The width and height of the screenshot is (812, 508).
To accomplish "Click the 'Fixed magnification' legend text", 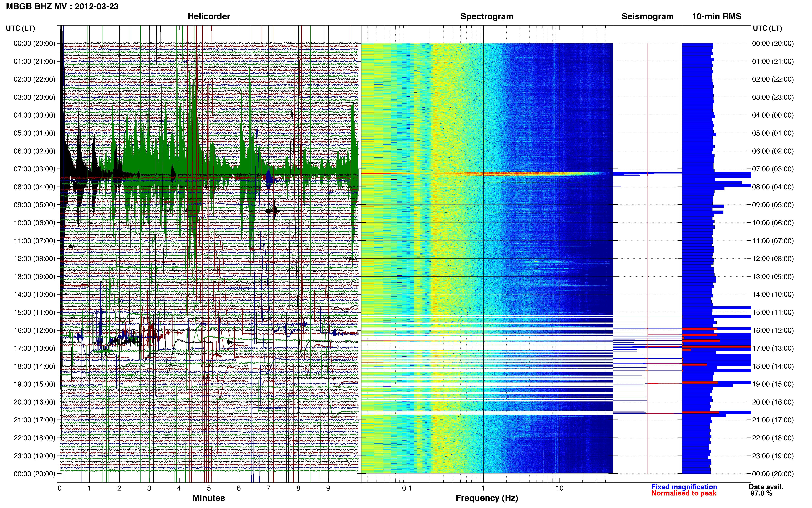I will [x=684, y=487].
